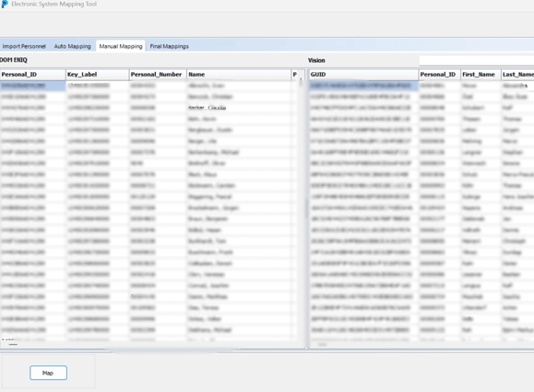This screenshot has height=392, width=534.
Task: Sort left table by Personal_ID column header
Action: point(32,74)
